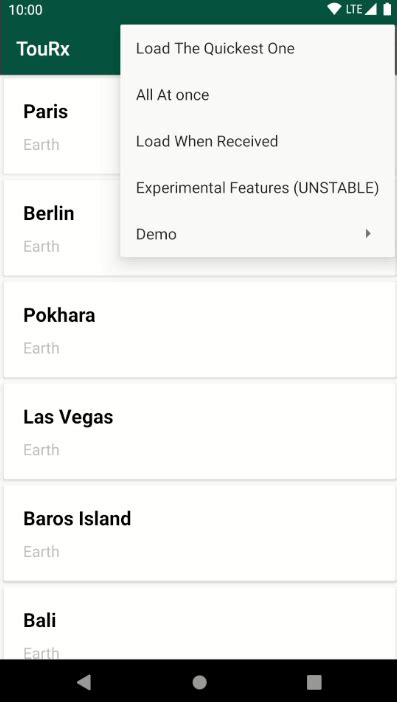Open the Las Vegas destination card
Image resolution: width=397 pixels, height=702 pixels.
click(200, 432)
